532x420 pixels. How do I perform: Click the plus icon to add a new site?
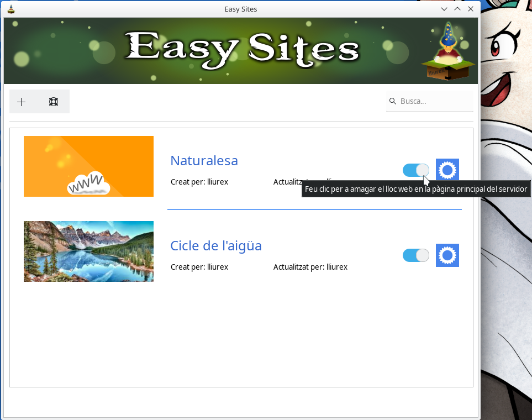[x=22, y=102]
